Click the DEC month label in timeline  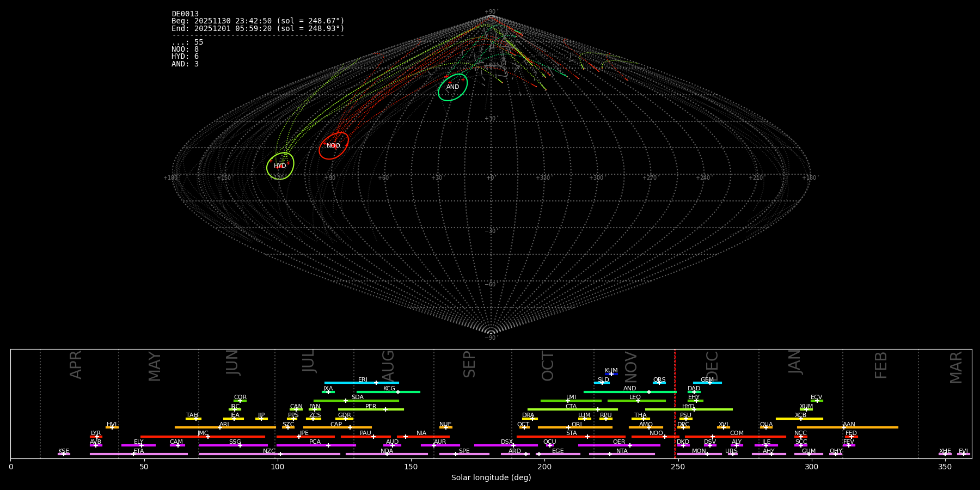coord(712,366)
